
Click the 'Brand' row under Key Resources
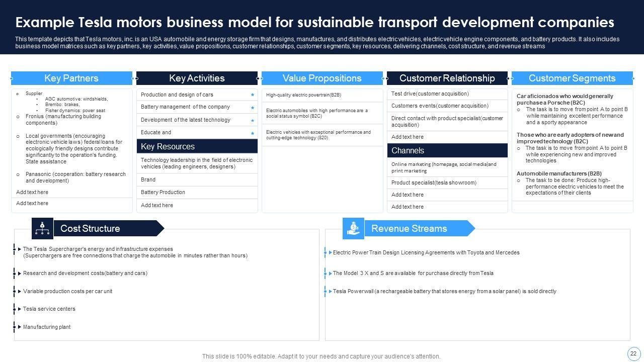click(x=197, y=179)
